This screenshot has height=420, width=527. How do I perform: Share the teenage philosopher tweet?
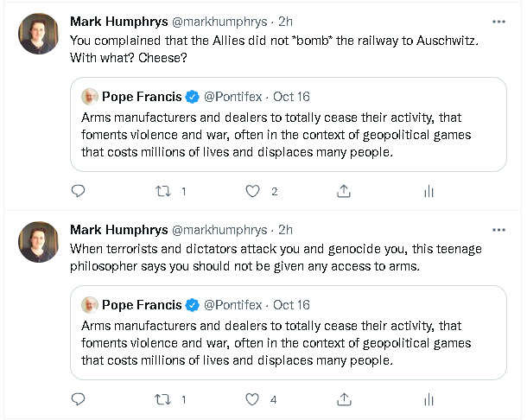pos(343,399)
